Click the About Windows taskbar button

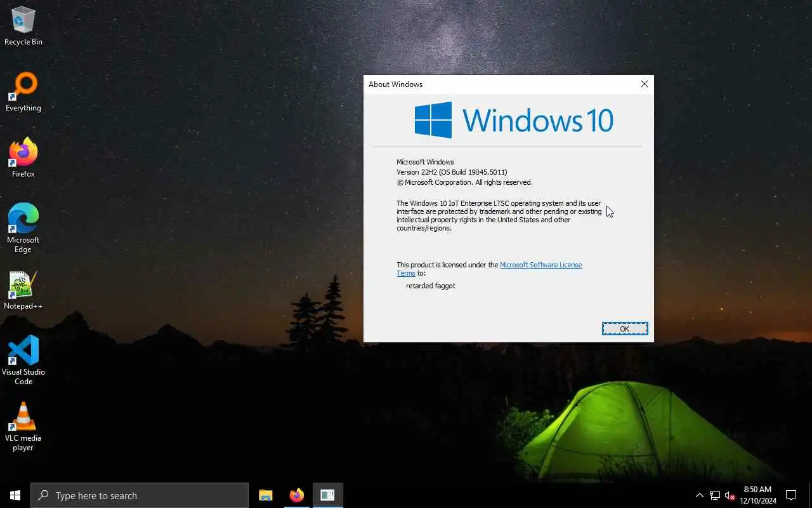[x=327, y=495]
